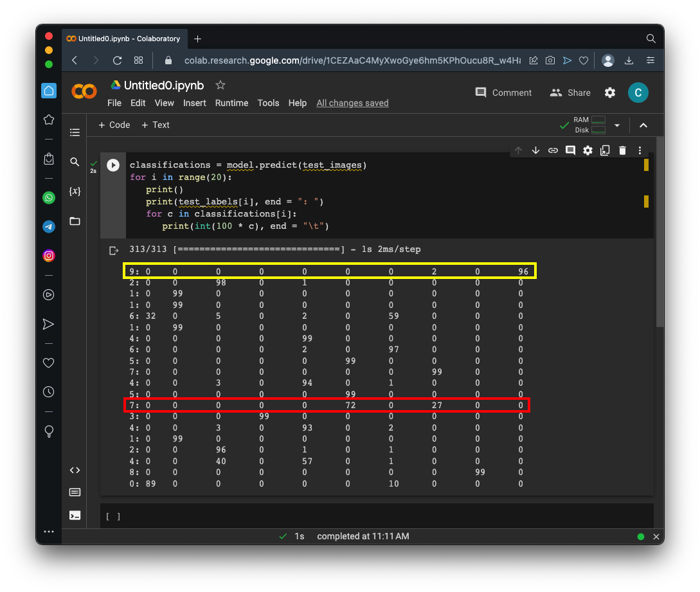This screenshot has height=592, width=700.
Task: Add a new code cell with + Code
Action: point(114,125)
